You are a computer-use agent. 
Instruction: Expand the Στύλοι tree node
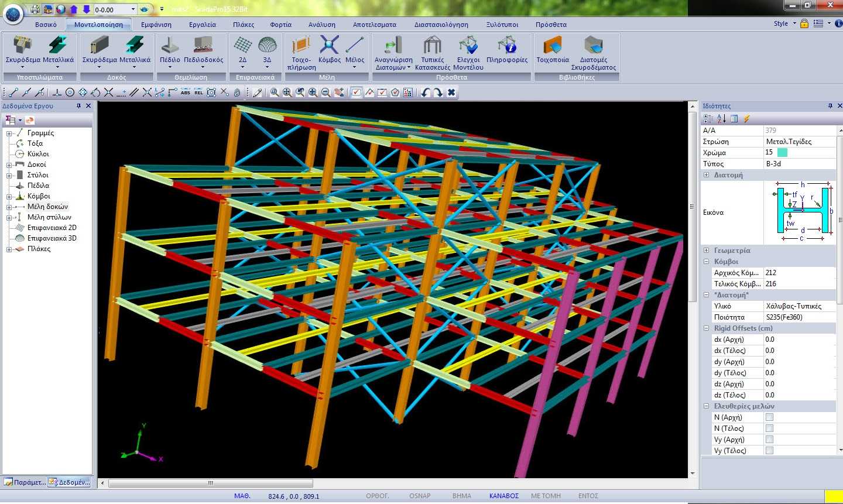[x=9, y=176]
